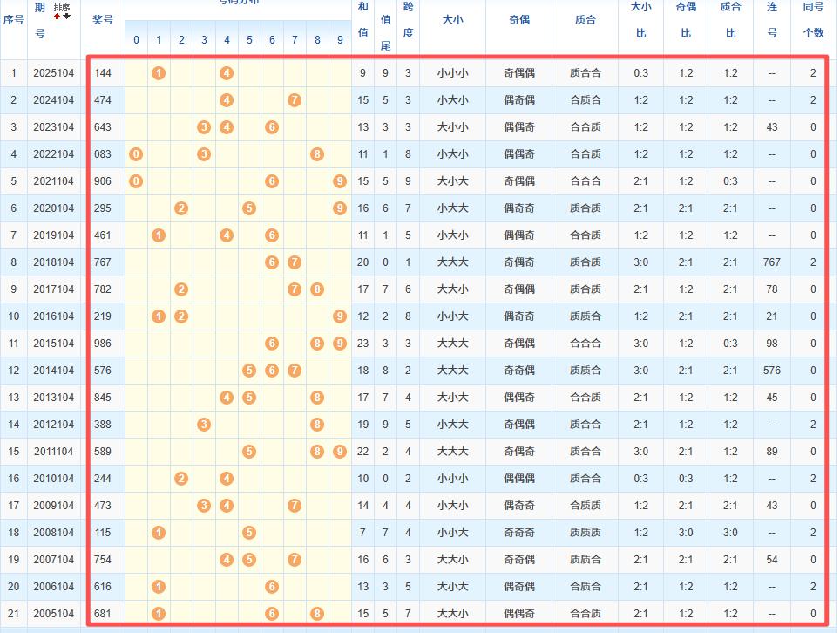Click orange ball 5 in row 2008104
840x633 pixels.
249,533
